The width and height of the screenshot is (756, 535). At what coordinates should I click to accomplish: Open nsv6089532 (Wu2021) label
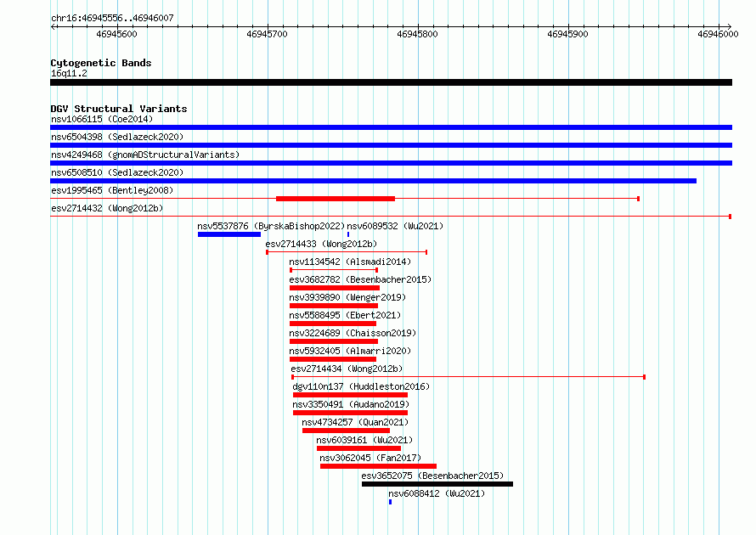[x=395, y=226]
